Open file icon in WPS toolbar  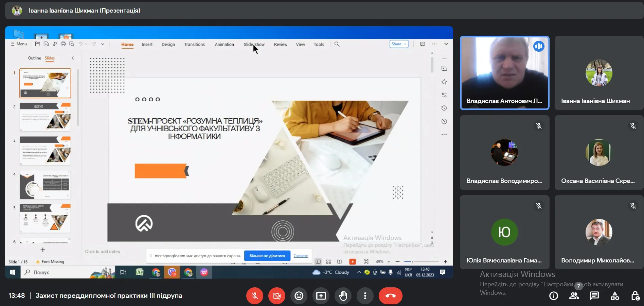(x=37, y=44)
